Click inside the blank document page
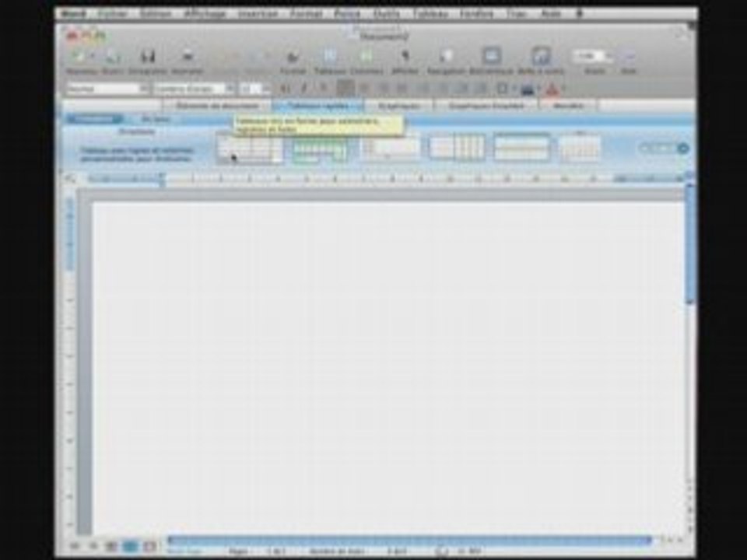Viewport: 747px width, 560px height. (x=388, y=366)
